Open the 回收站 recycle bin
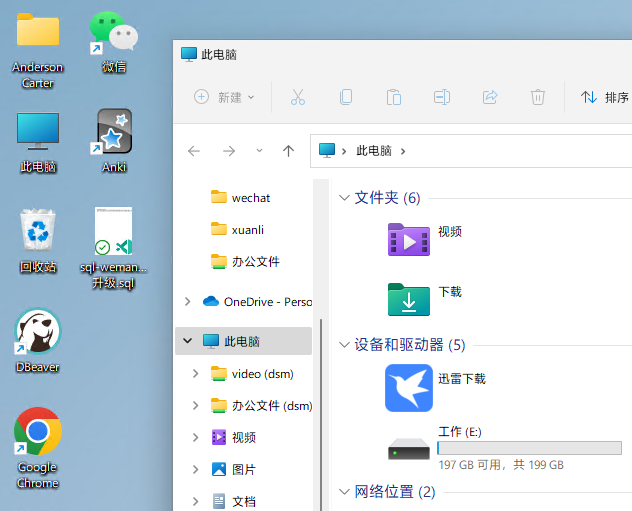Viewport: 632px width, 511px height. (38, 241)
